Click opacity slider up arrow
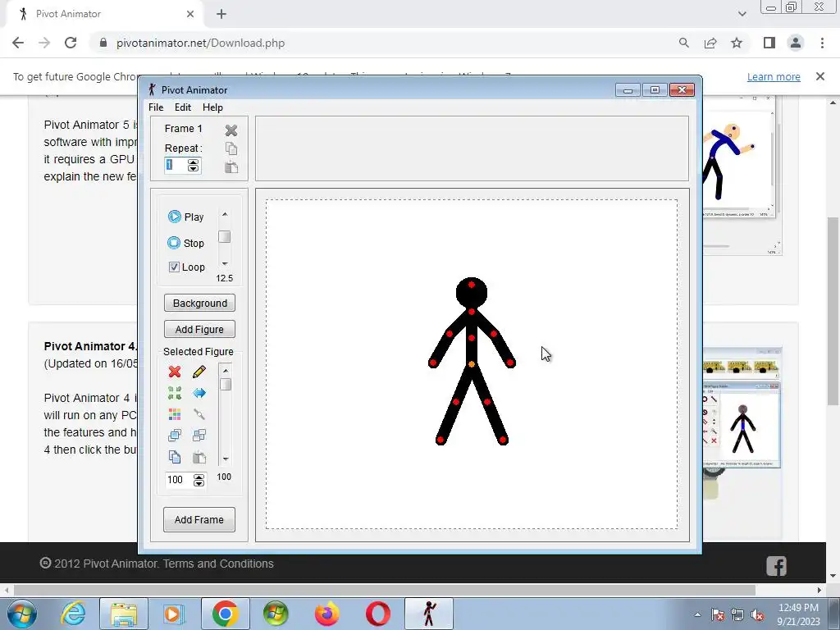 click(x=226, y=370)
